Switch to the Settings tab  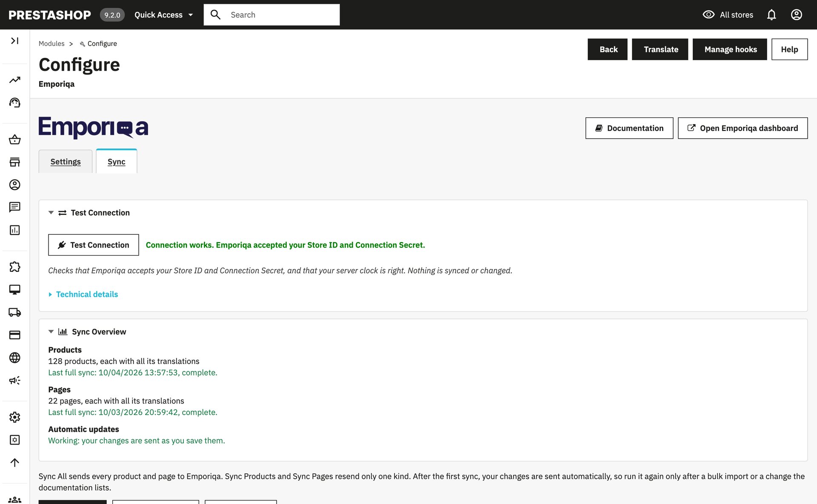pos(66,162)
